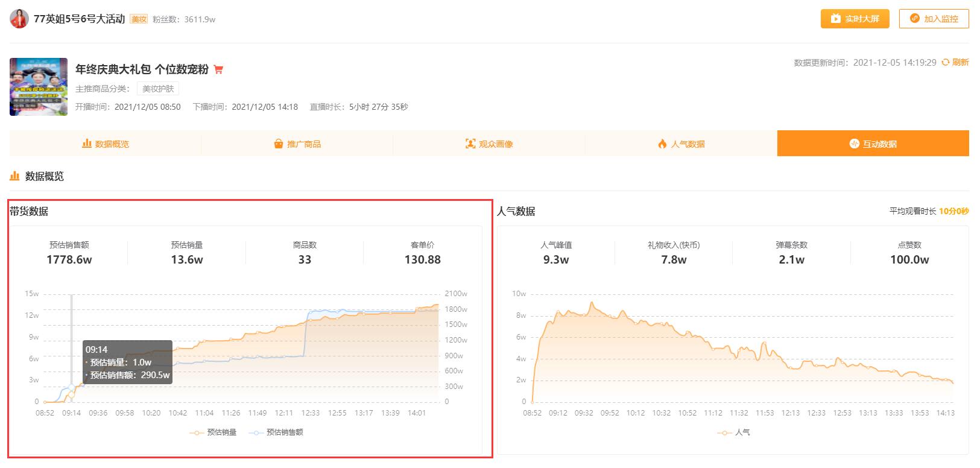
Task: Toggle the 预估销量 legend series
Action: (x=213, y=432)
